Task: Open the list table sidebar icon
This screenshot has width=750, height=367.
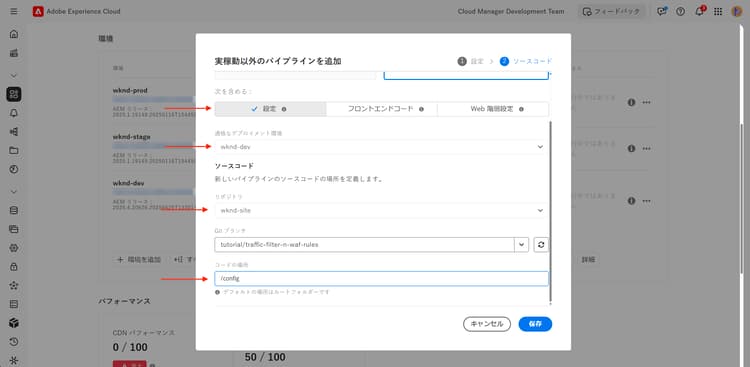Action: [14, 304]
